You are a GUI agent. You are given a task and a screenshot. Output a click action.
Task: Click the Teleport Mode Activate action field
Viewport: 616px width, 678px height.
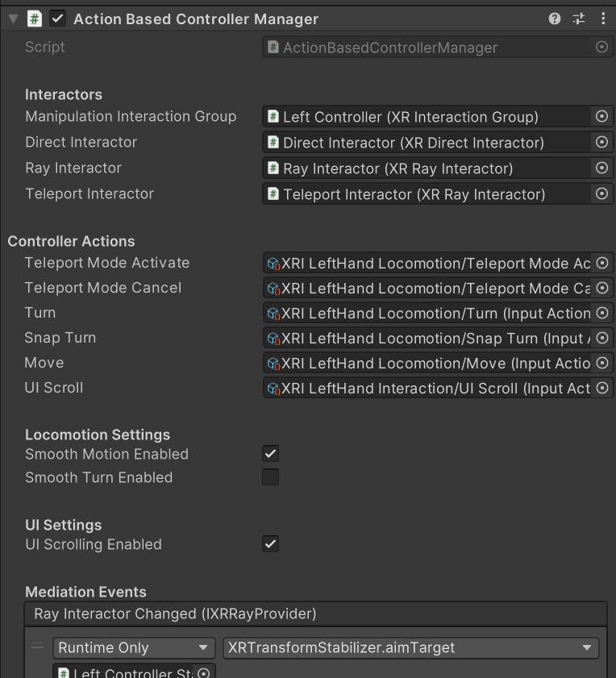click(428, 264)
